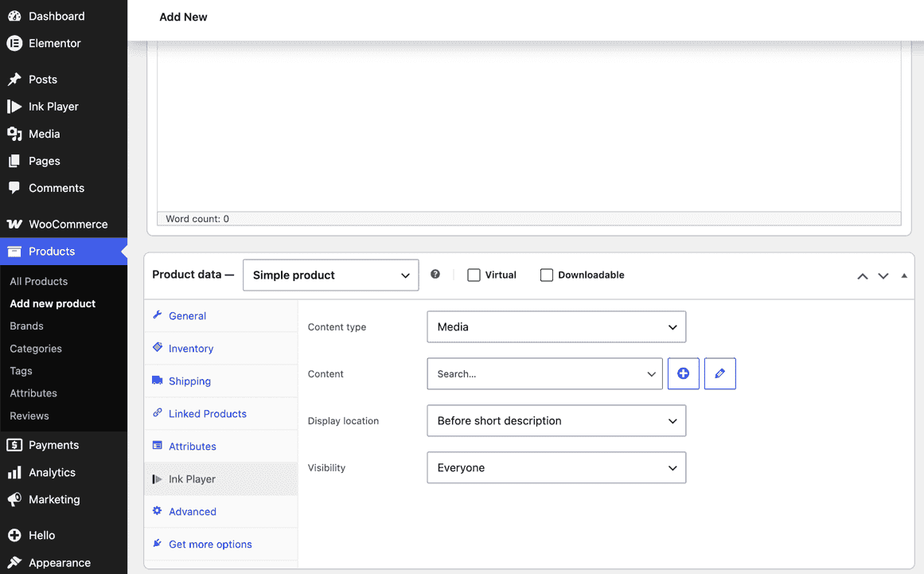Open the Tags submenu link
Screen dimensions: 924x574
pyautogui.click(x=21, y=371)
